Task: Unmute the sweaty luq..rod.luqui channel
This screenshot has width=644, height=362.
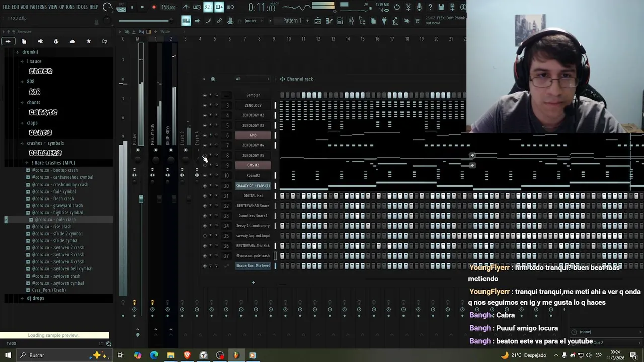Action: click(x=205, y=236)
